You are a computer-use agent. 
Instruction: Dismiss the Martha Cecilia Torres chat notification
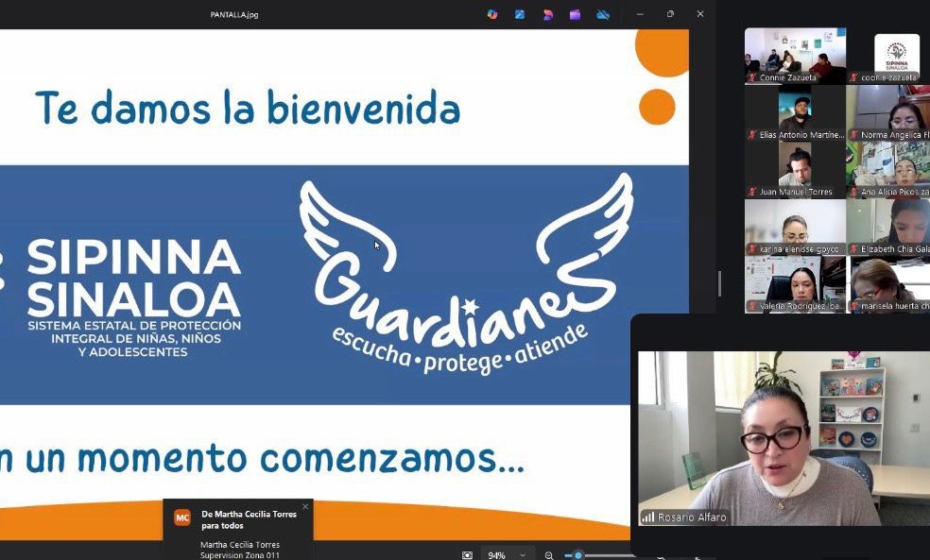tap(305, 507)
